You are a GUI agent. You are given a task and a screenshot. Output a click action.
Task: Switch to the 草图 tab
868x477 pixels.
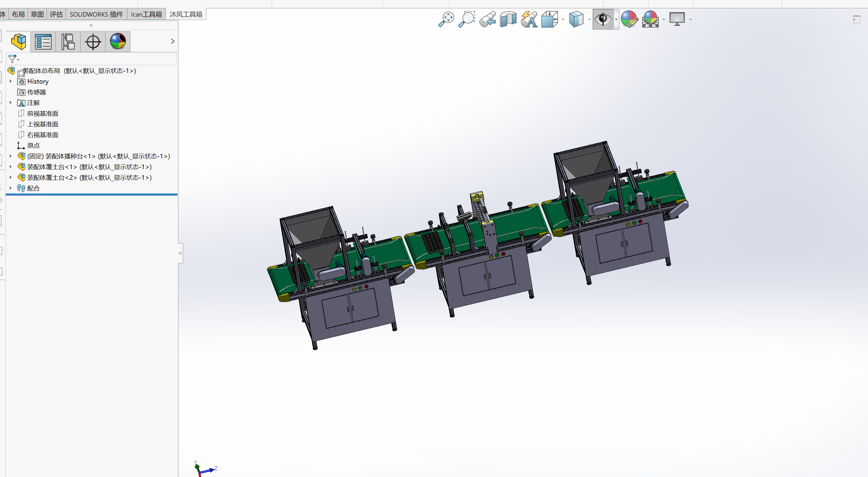[x=37, y=14]
